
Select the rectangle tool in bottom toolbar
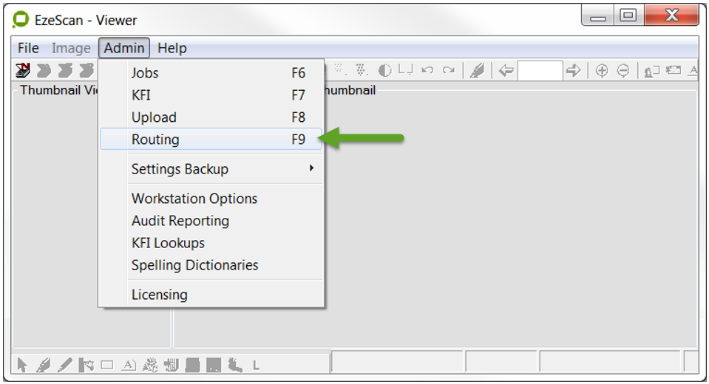pos(107,365)
